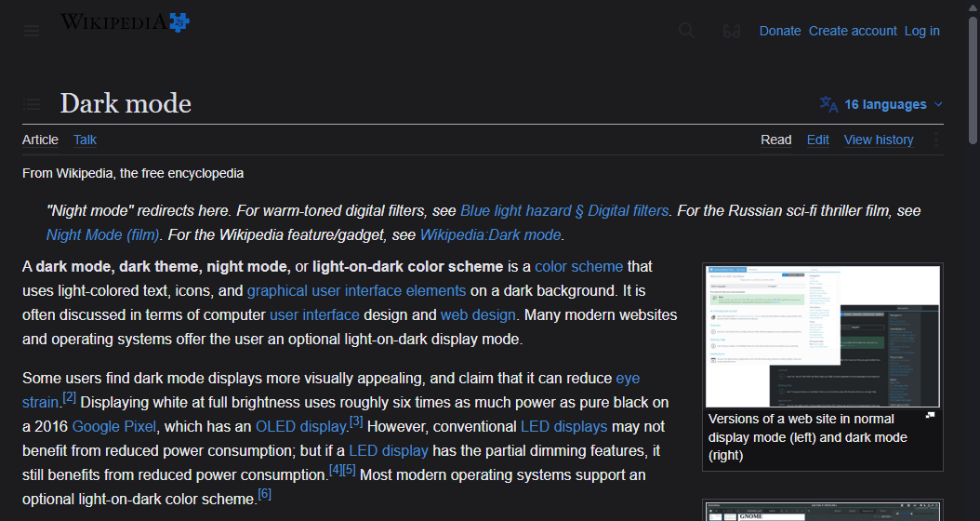Open the user interface link
Image resolution: width=980 pixels, height=521 pixels.
(x=314, y=314)
